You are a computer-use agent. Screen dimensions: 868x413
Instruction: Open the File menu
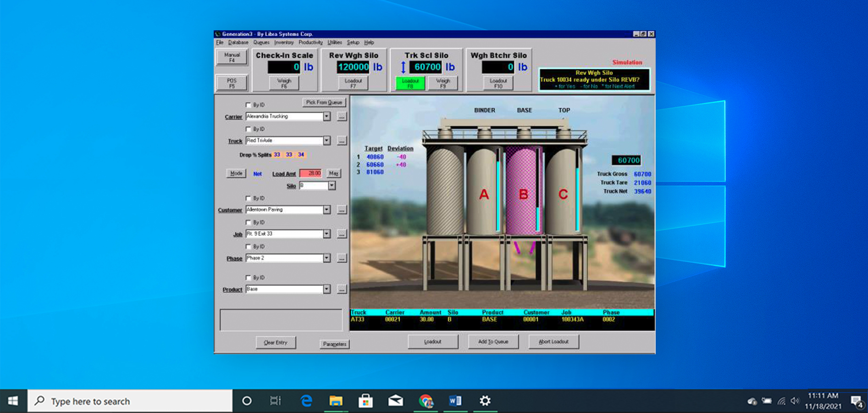[x=220, y=43]
